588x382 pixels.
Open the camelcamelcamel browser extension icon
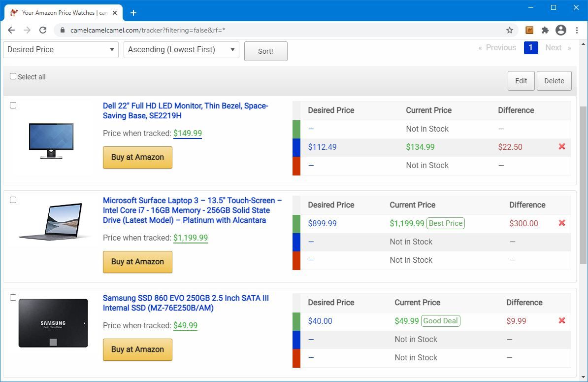(x=528, y=30)
